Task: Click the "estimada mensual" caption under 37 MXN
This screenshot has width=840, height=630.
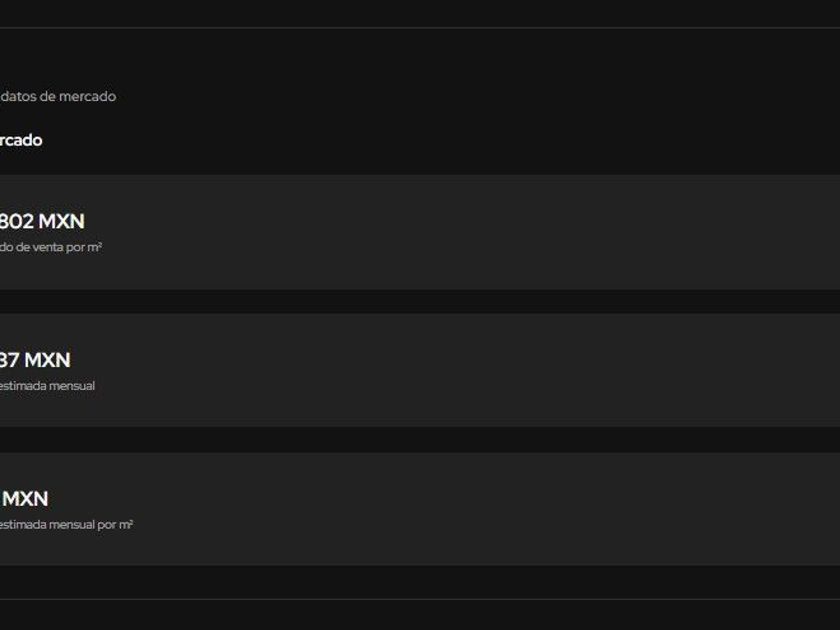Action: 48,386
